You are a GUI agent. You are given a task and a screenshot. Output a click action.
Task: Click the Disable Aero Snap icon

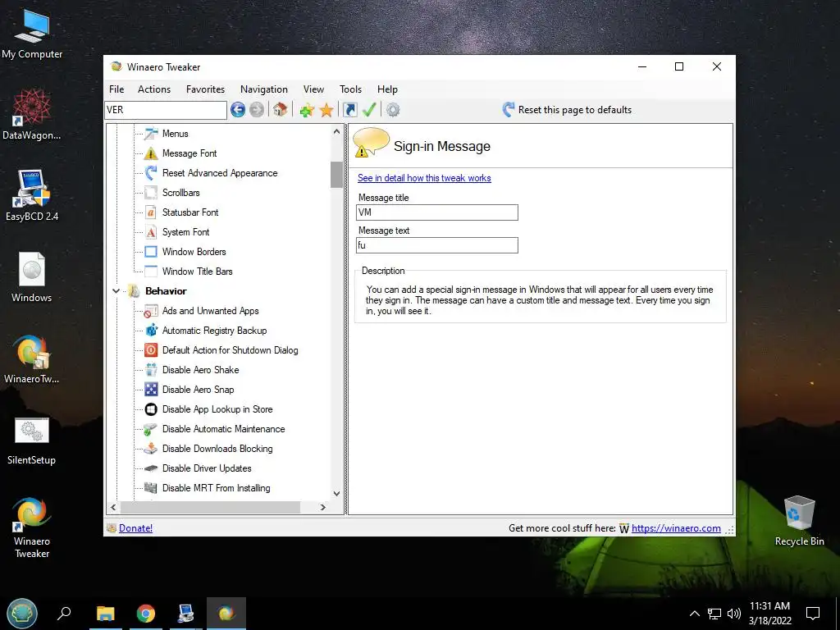click(x=151, y=390)
